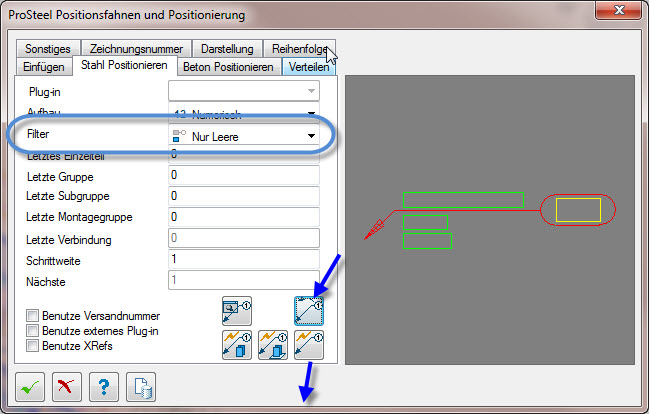Click the Letzte Gruppe input field
The width and height of the screenshot is (649, 414).
coord(244,175)
